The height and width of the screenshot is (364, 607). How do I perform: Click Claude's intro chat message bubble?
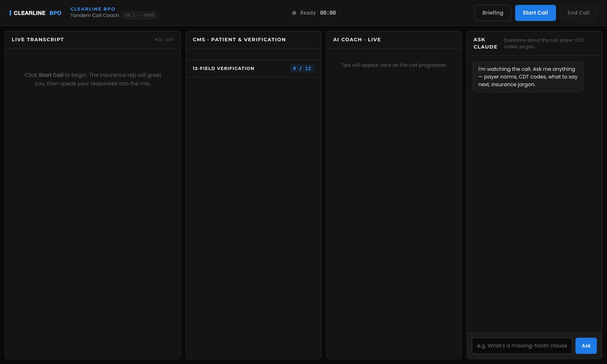[528, 77]
